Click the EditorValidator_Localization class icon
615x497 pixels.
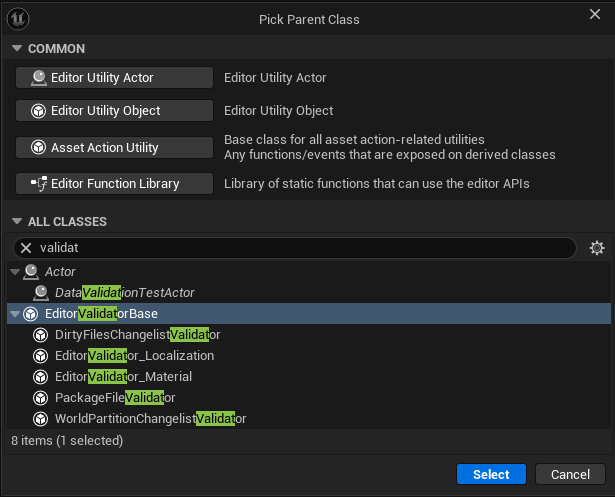pos(41,356)
